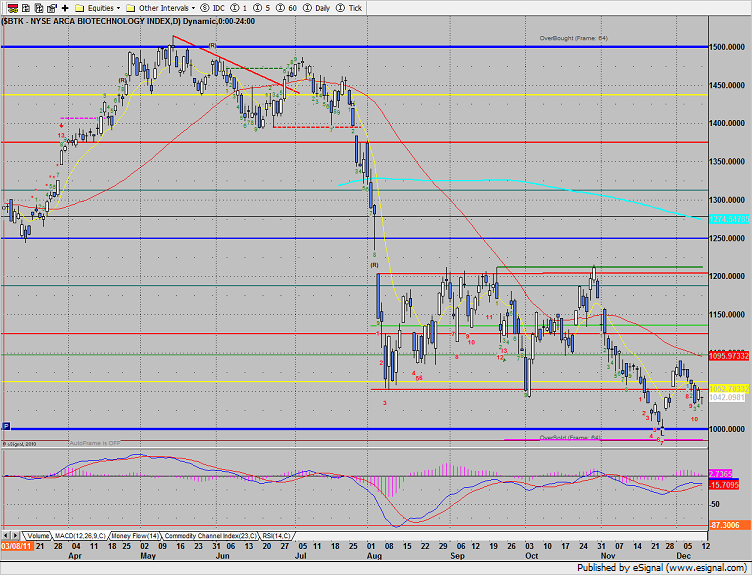Click the 1500.0000 price axis label
This screenshot has width=752, height=575.
[727, 47]
